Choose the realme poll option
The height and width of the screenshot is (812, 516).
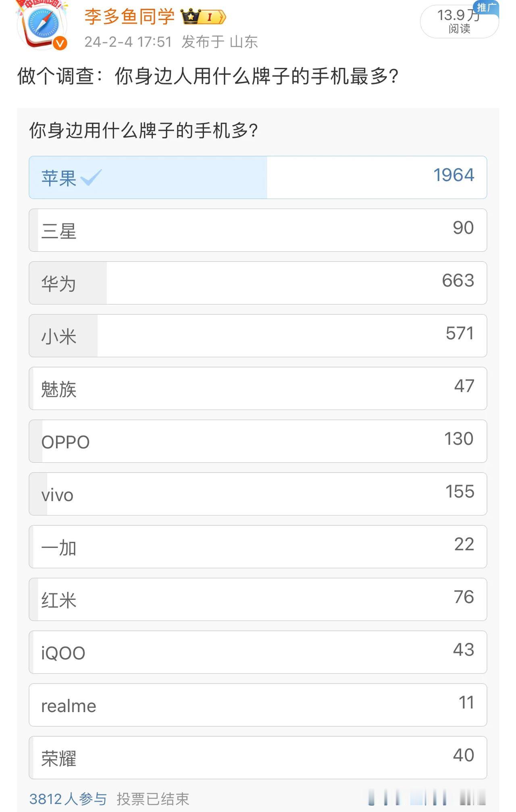tap(258, 705)
